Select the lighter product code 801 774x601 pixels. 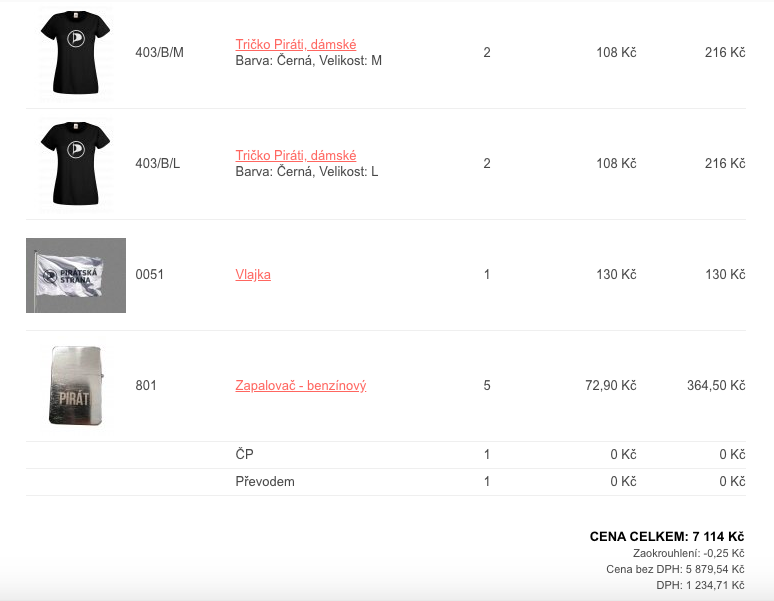[146, 385]
